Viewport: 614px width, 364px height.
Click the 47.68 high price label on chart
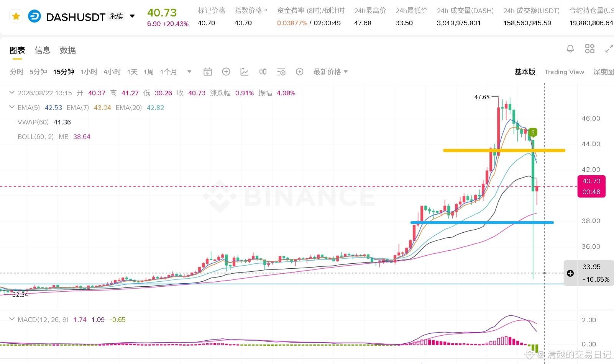482,97
